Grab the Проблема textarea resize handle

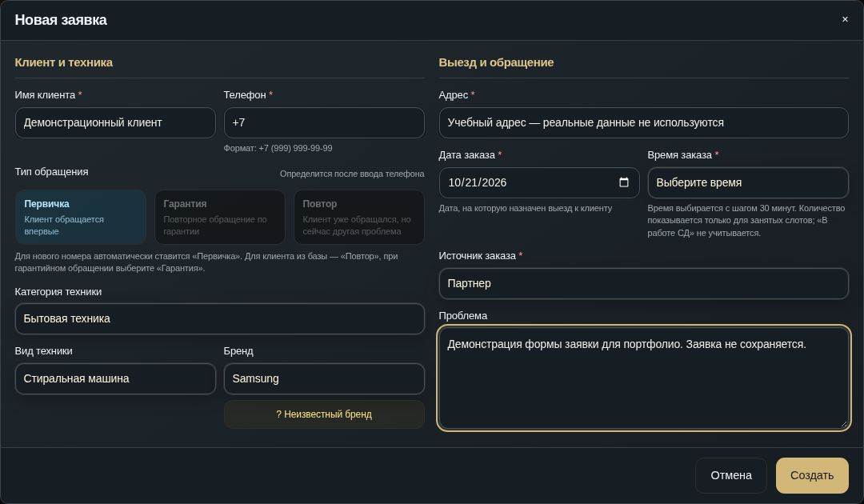(844, 424)
